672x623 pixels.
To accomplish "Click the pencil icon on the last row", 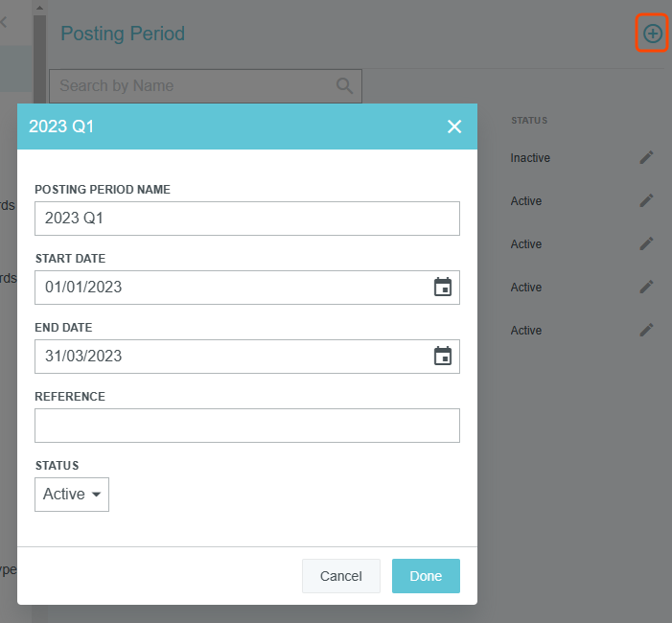I will (x=647, y=330).
